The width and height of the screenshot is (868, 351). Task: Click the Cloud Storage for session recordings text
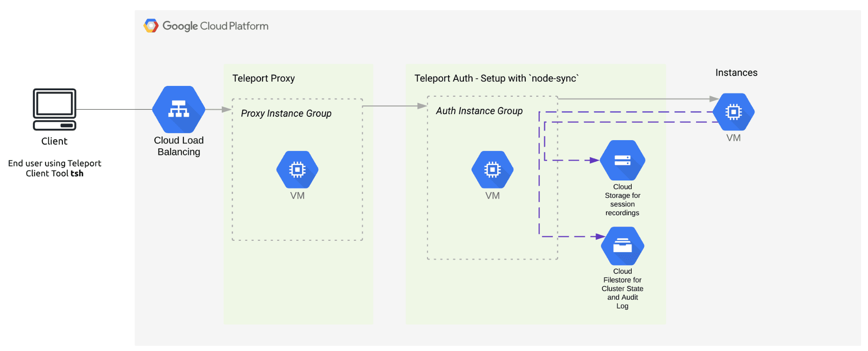(x=622, y=200)
